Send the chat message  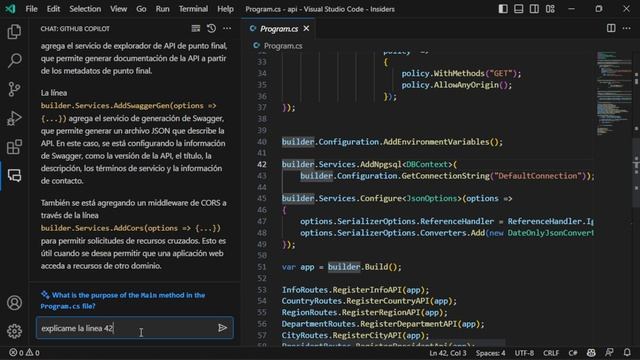(x=222, y=328)
